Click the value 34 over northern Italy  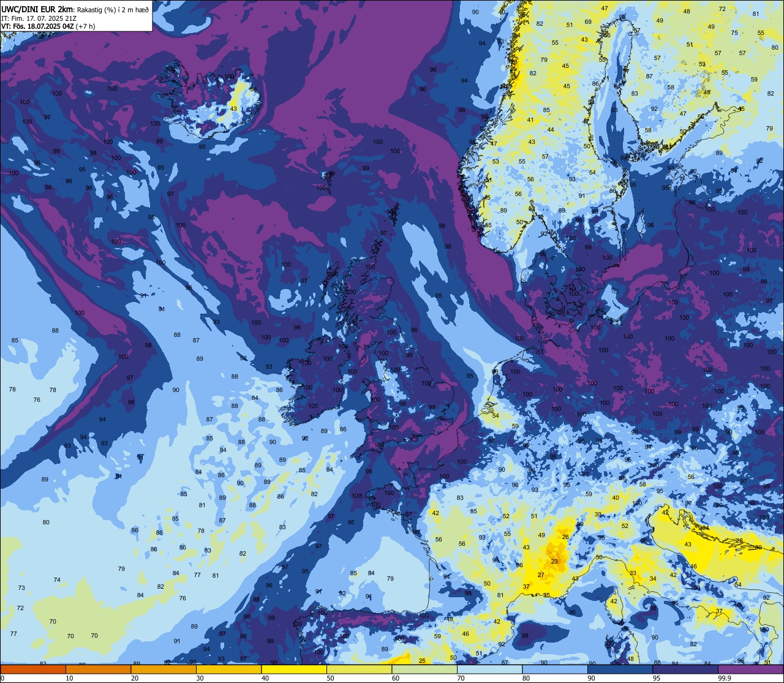click(653, 578)
